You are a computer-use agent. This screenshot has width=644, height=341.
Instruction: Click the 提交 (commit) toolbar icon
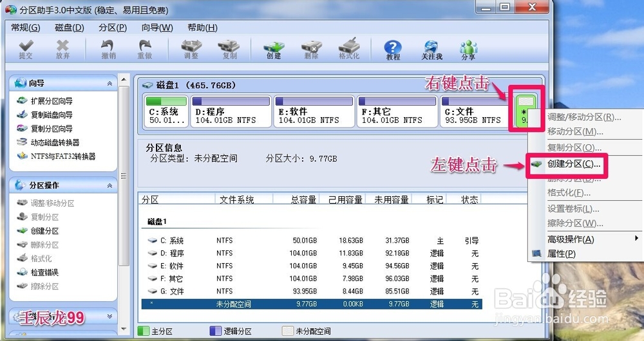[26, 50]
